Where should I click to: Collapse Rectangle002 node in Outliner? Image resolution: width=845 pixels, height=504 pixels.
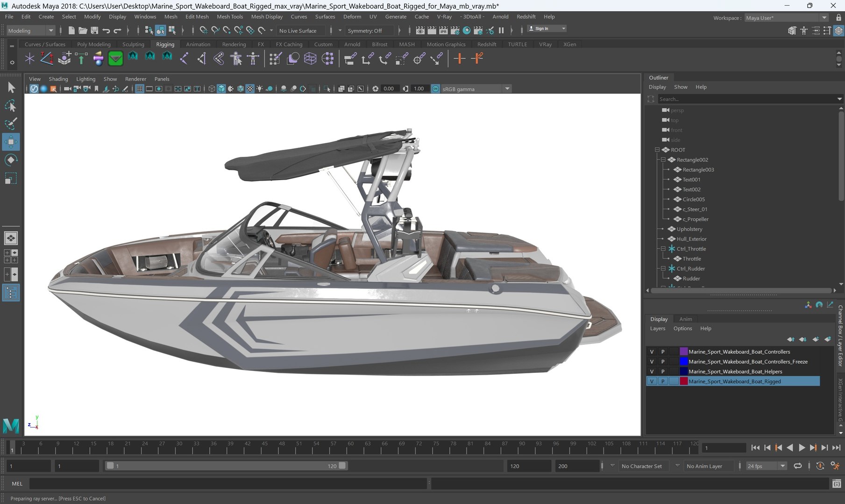point(663,160)
